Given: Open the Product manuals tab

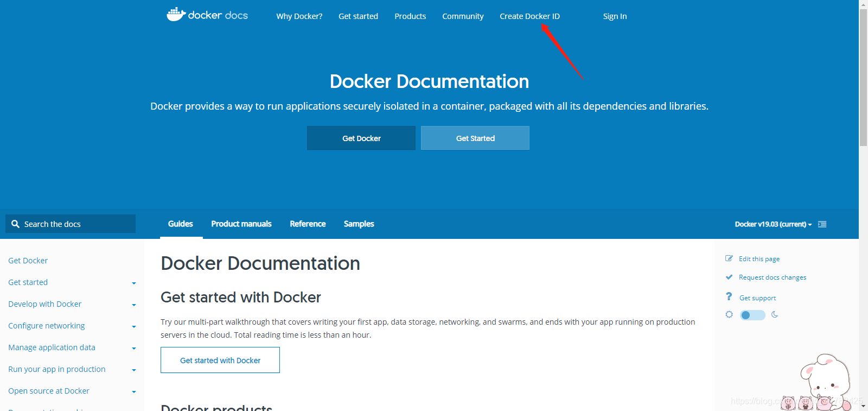Looking at the screenshot, I should click(241, 224).
